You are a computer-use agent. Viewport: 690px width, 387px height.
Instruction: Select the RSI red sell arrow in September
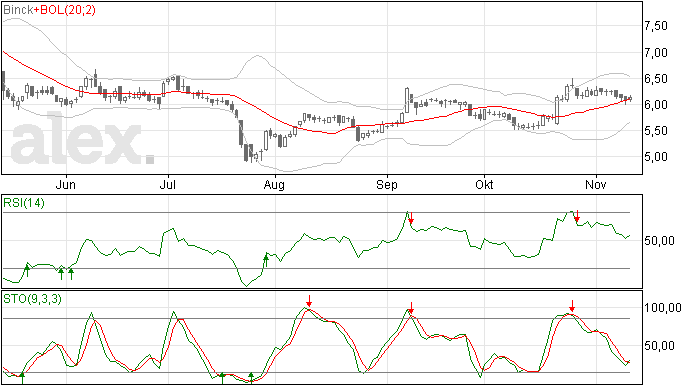click(411, 218)
